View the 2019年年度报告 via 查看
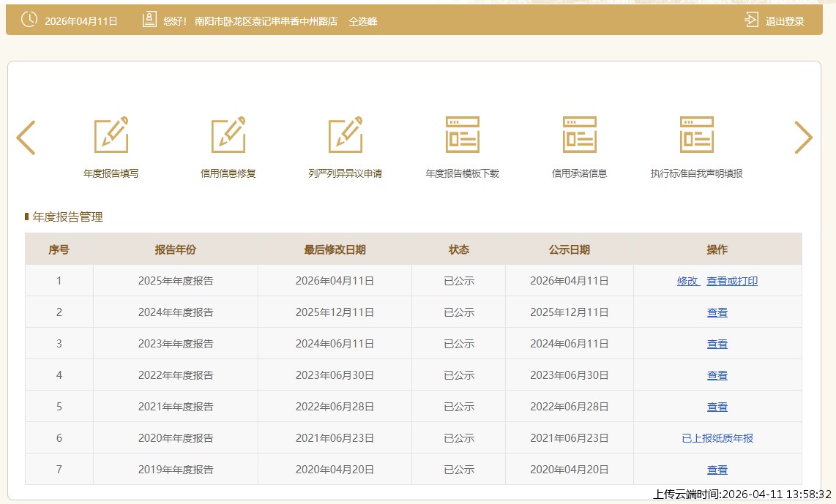 pyautogui.click(x=717, y=470)
